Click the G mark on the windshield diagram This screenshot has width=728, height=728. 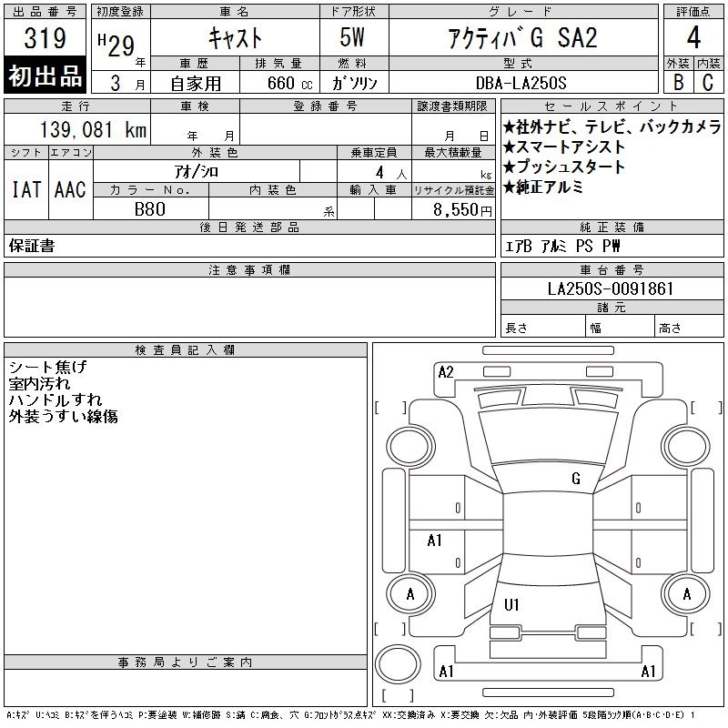576,479
